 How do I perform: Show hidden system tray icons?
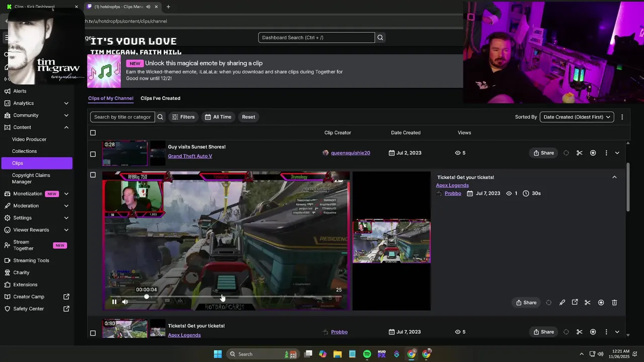click(582, 354)
